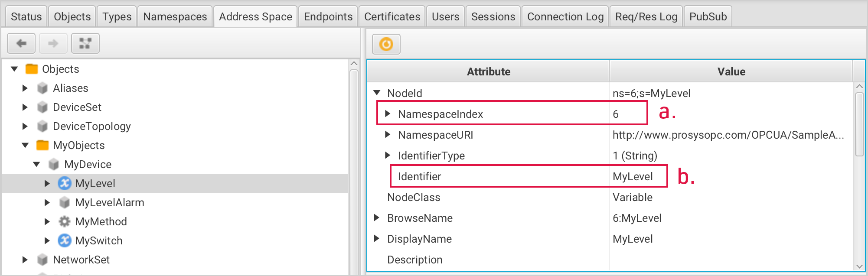Switch to the Endpoints tab

[x=328, y=16]
